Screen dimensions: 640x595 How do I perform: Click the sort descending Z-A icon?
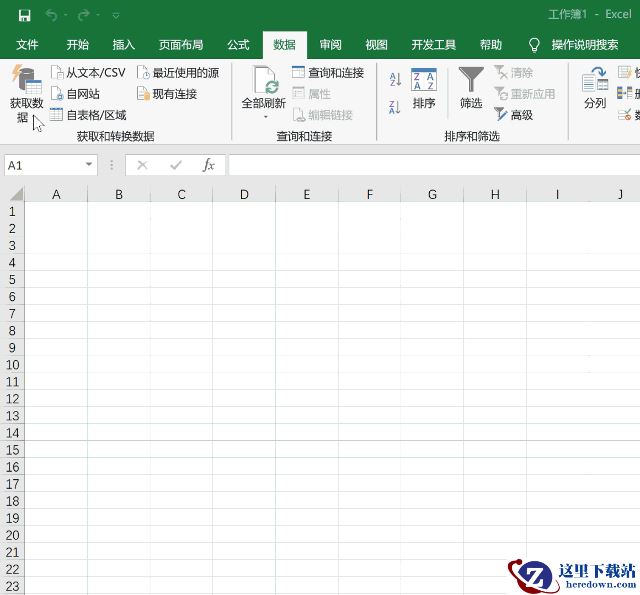coord(395,107)
